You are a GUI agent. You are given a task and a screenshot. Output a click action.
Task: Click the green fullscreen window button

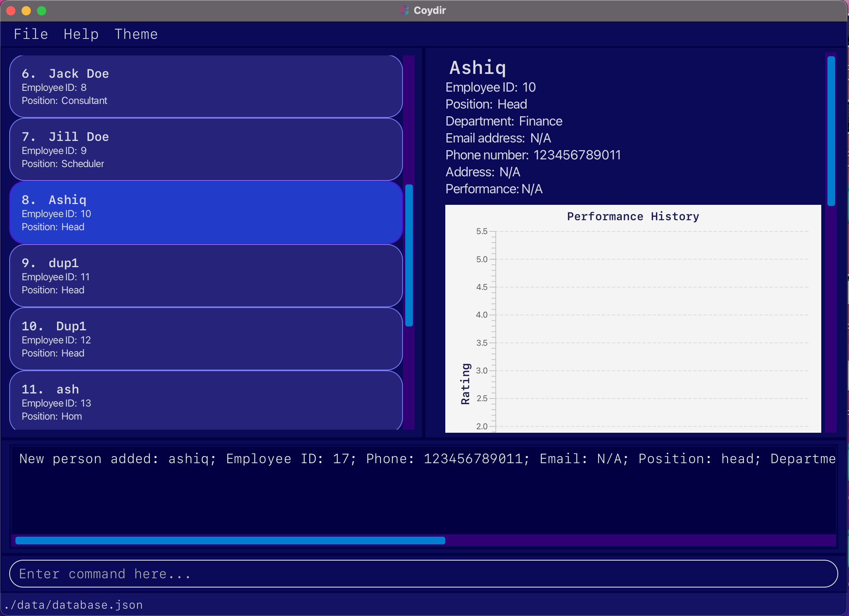42,11
